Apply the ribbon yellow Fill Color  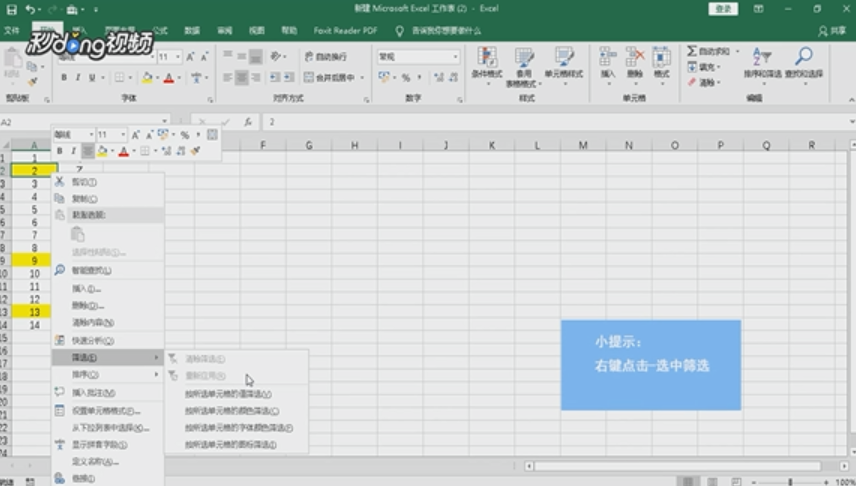147,78
